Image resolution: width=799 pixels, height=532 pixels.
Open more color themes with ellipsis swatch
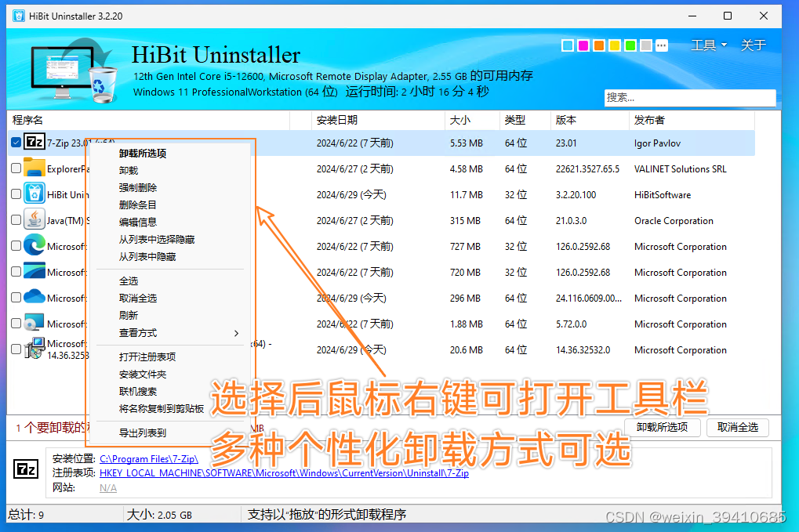pyautogui.click(x=662, y=45)
